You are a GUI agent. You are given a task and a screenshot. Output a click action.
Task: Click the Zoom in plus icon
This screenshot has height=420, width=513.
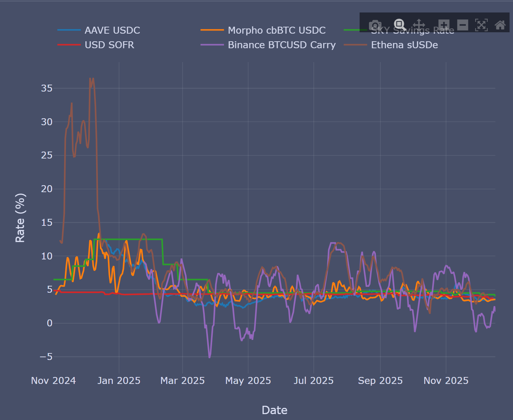coord(444,25)
